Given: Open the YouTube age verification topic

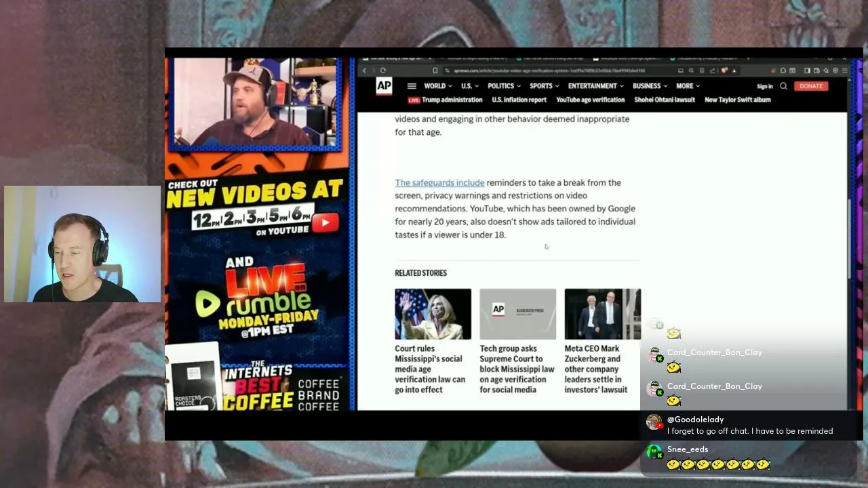Looking at the screenshot, I should point(590,100).
